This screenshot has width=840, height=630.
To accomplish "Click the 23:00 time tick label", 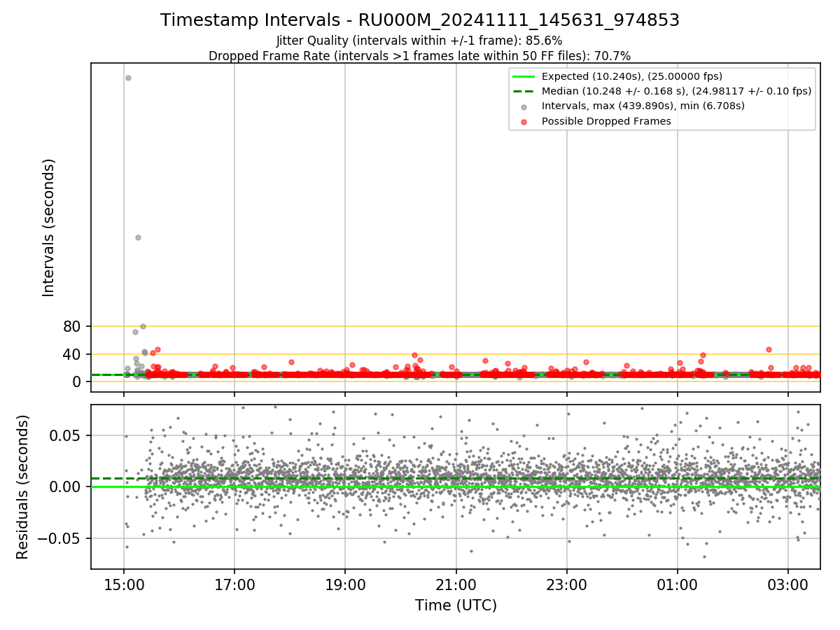I will coord(567,584).
